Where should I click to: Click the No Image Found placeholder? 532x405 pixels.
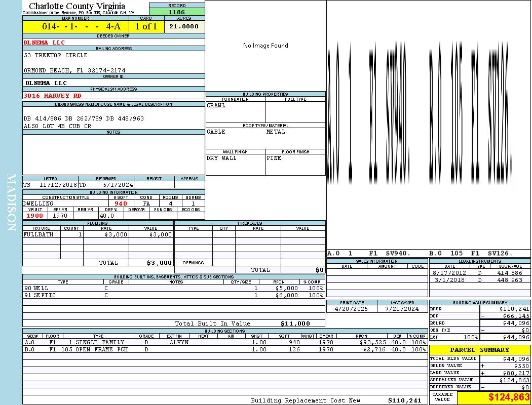(265, 46)
